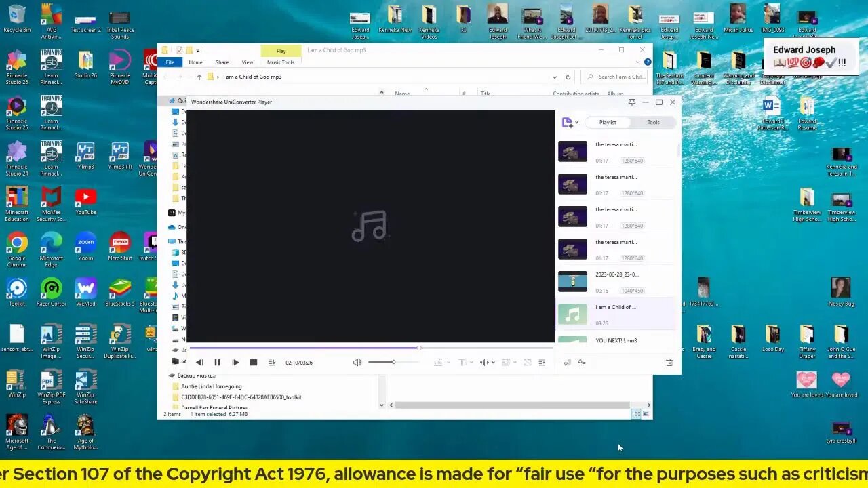Open Nero Start desktop icon
This screenshot has width=868, height=488.
tap(120, 247)
